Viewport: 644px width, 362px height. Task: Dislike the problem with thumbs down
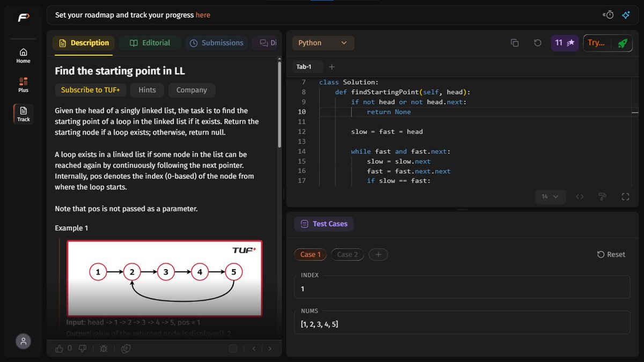tap(83, 349)
